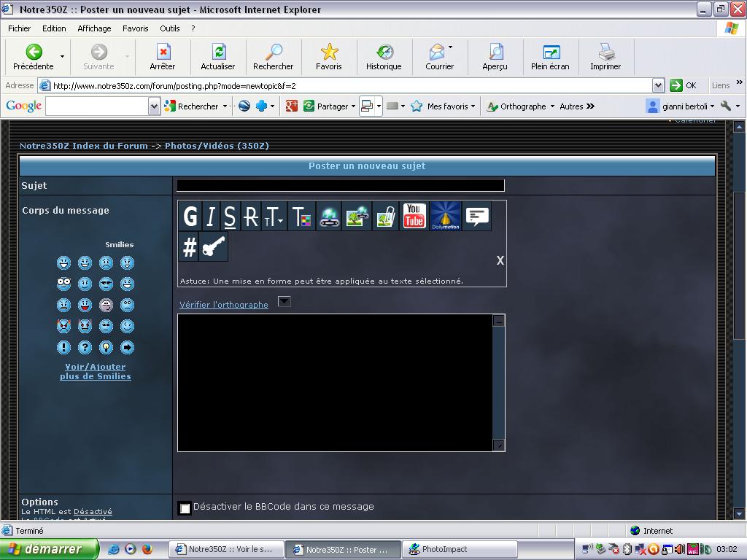Open the Google toolbar search dropdown
Viewport: 747px width, 560px height.
click(154, 106)
